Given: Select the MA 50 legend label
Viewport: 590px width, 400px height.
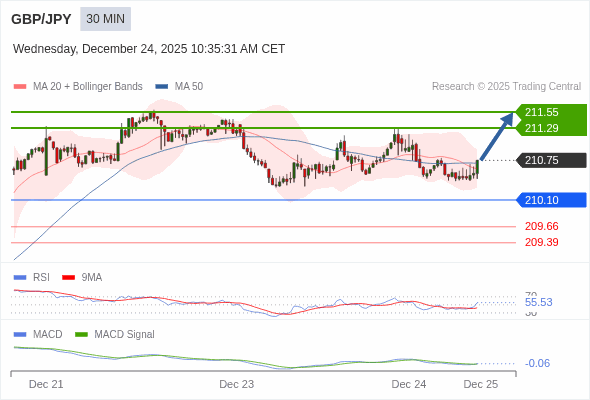Looking at the screenshot, I should (189, 87).
